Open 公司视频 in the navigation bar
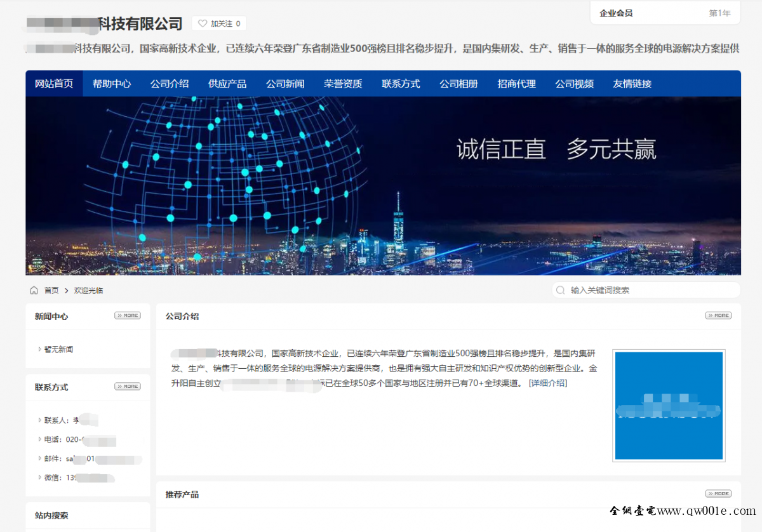Image resolution: width=762 pixels, height=532 pixels. point(574,84)
